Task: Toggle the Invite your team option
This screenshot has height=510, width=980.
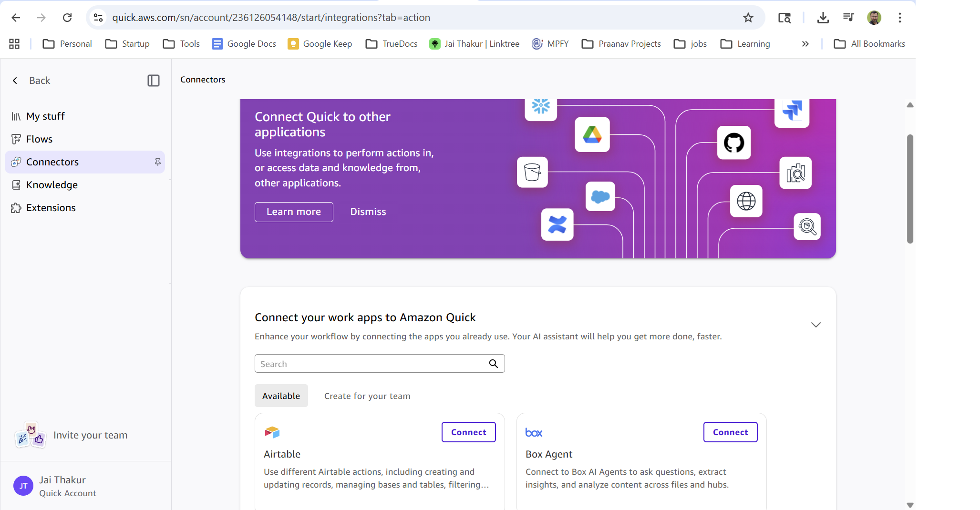Action: click(91, 435)
